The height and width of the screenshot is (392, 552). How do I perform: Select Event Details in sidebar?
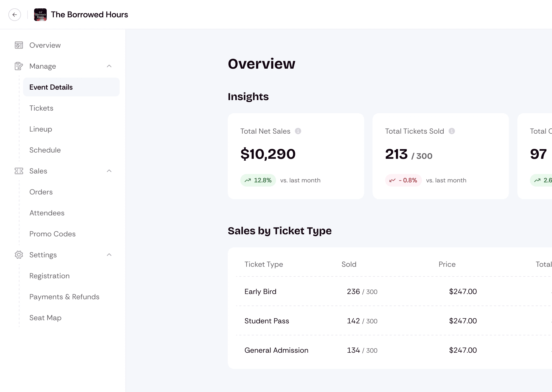click(x=71, y=87)
